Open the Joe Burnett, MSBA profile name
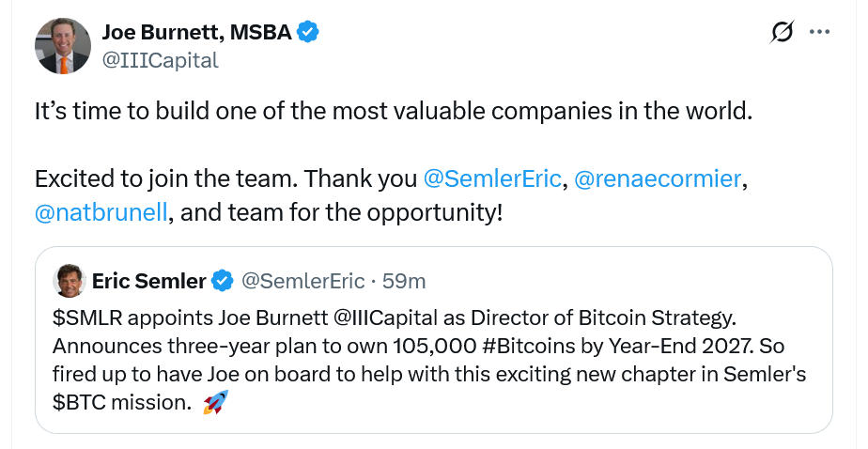868x449 pixels. point(196,33)
